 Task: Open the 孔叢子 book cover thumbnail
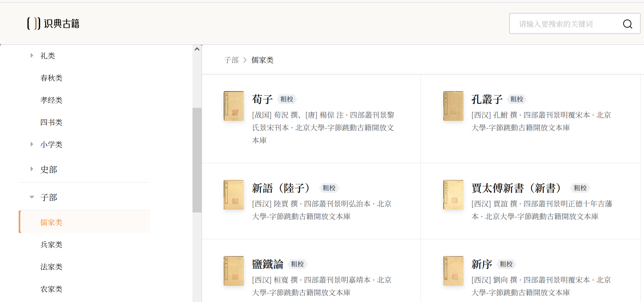(453, 106)
